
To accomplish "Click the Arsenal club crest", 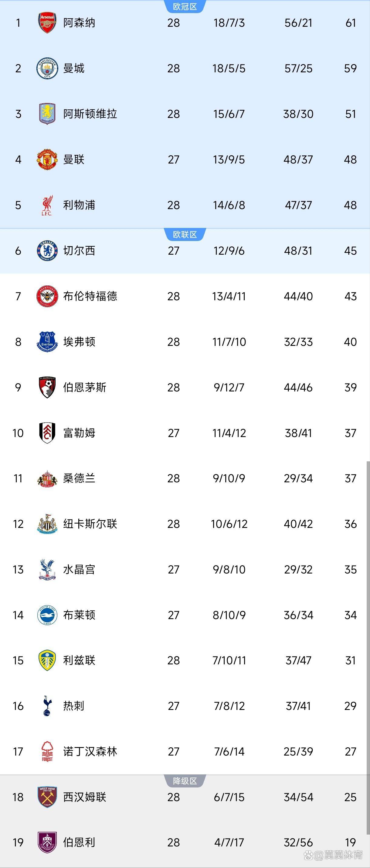I will 47,22.
